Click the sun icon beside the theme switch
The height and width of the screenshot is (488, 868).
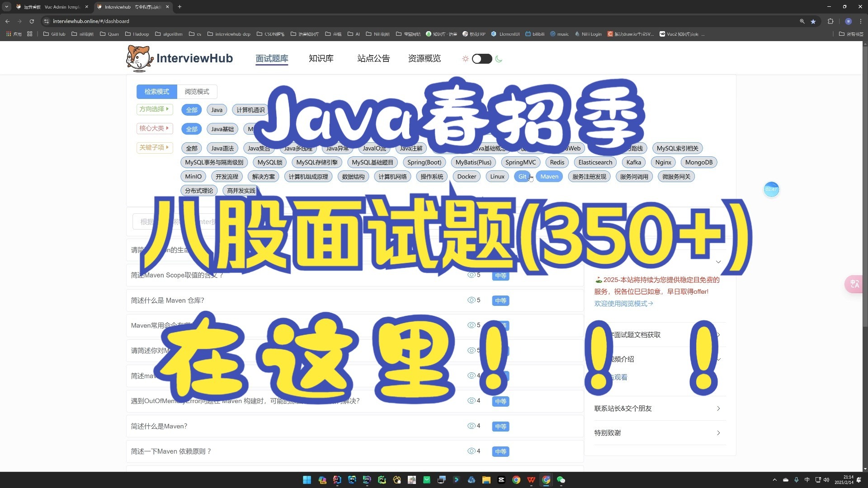465,59
